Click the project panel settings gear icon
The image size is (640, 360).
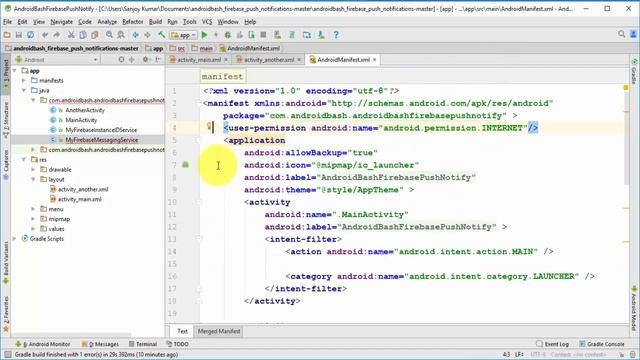click(x=145, y=60)
